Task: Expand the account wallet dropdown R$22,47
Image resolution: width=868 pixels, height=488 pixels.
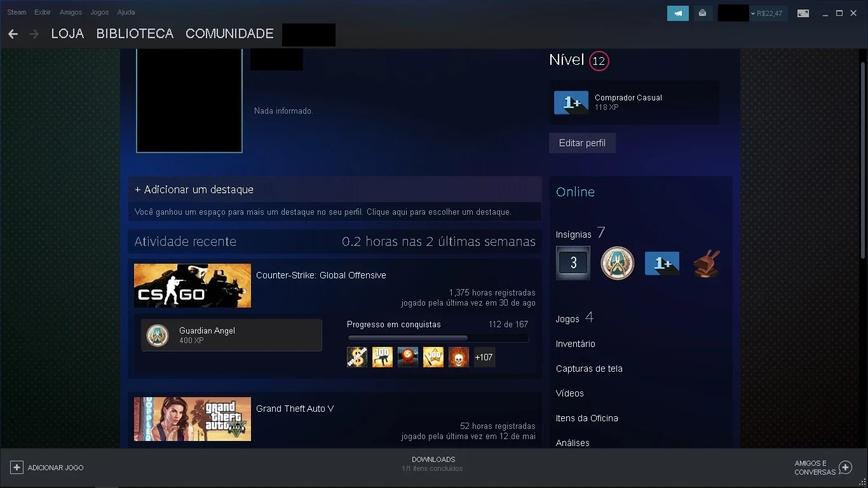Action: point(768,13)
